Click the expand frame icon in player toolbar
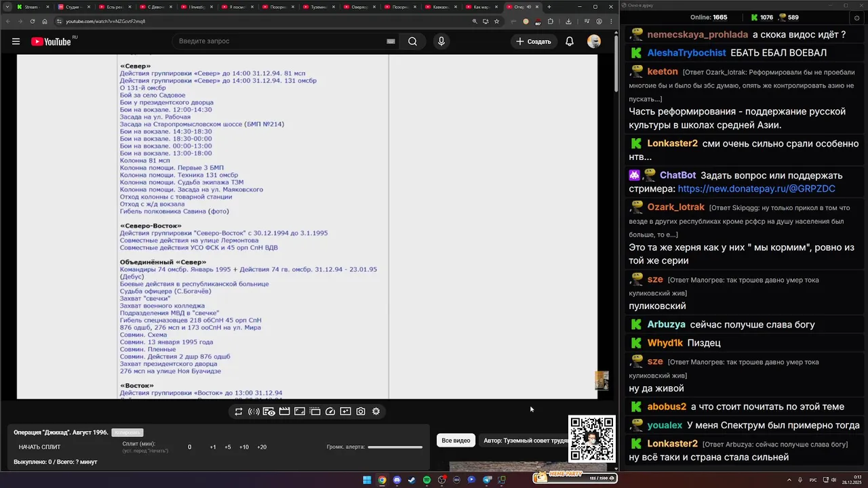Image resolution: width=868 pixels, height=488 pixels. coord(300,411)
